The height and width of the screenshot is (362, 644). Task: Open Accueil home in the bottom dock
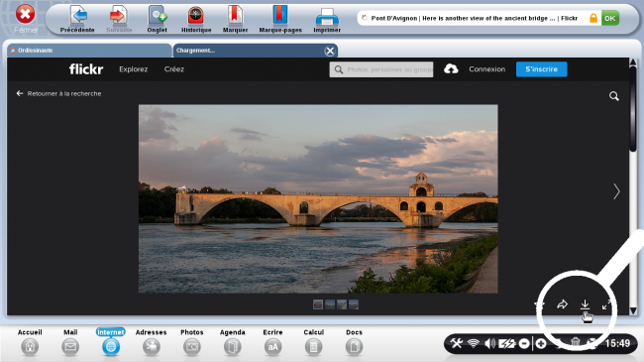pyautogui.click(x=30, y=342)
